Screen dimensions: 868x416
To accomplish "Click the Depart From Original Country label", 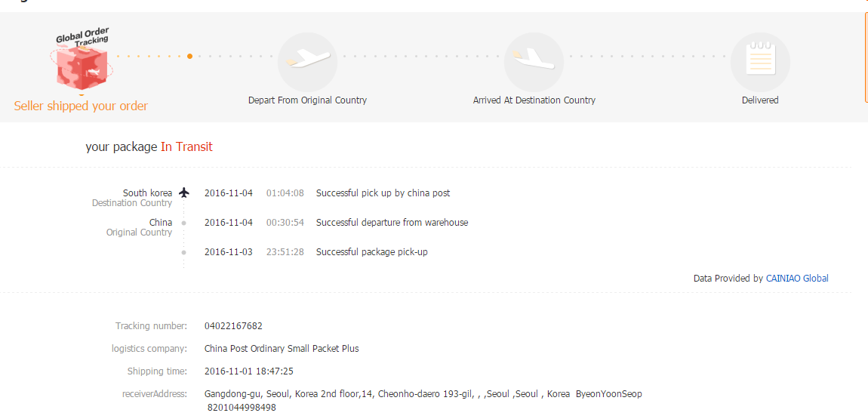I will tap(307, 100).
